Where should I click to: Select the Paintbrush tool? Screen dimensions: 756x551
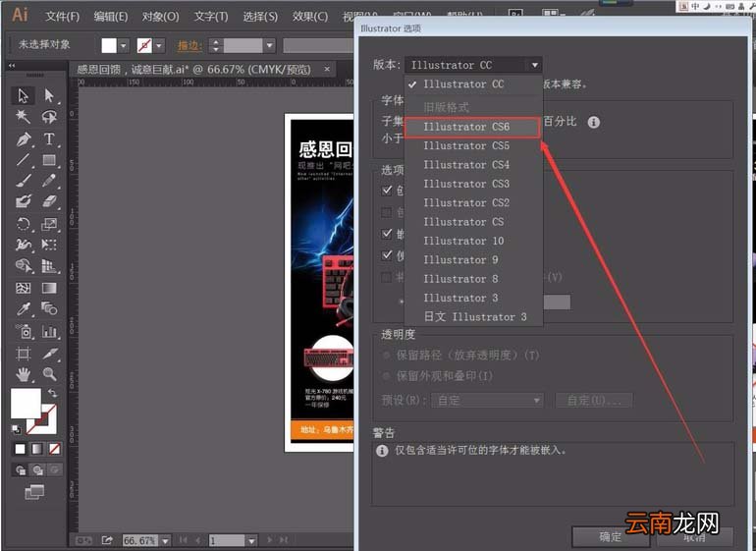[24, 181]
